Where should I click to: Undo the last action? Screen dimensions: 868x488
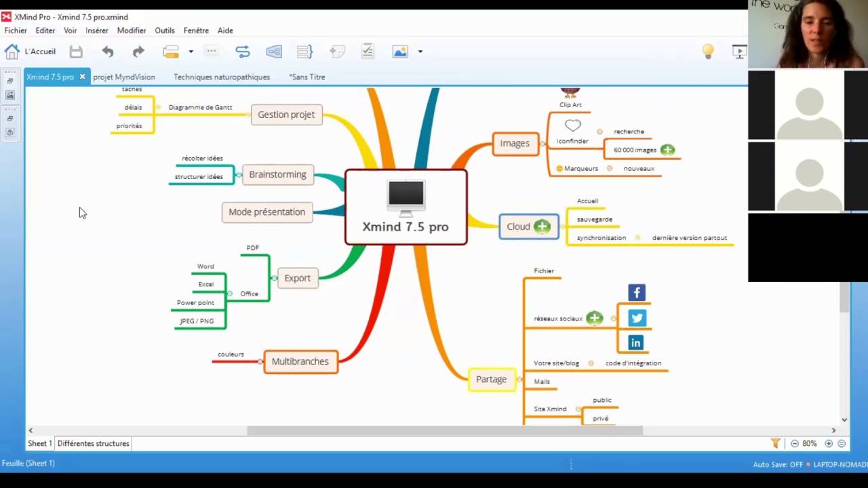coord(108,52)
